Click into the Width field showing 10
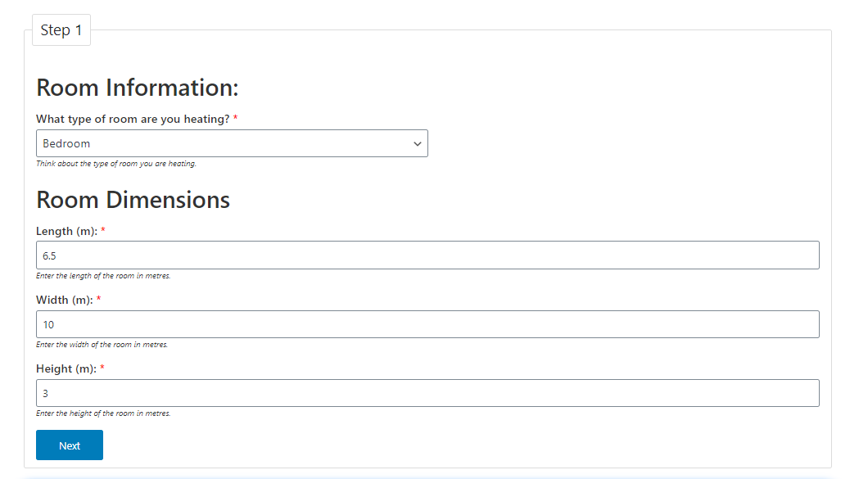 tap(427, 324)
